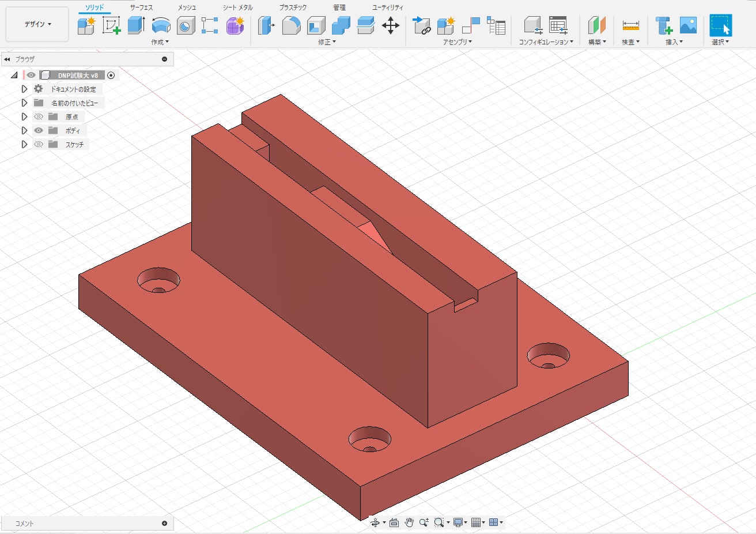Collapse the DNP試験大 v8 root node
The width and height of the screenshot is (756, 534).
point(14,75)
